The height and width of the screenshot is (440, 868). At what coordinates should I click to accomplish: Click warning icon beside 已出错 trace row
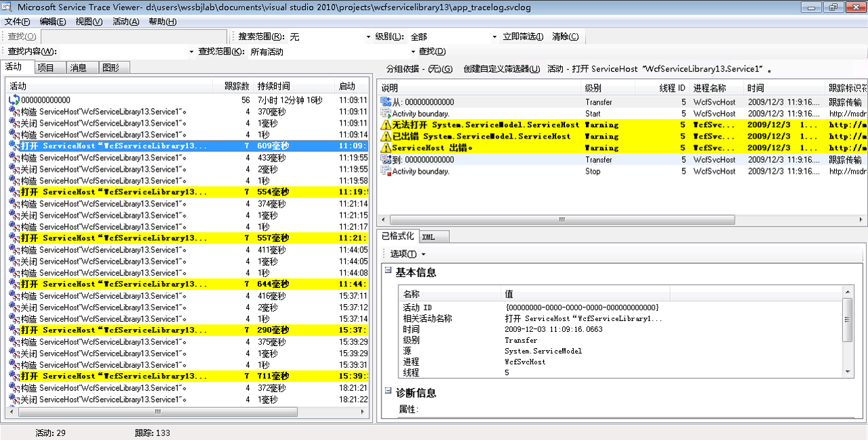386,137
